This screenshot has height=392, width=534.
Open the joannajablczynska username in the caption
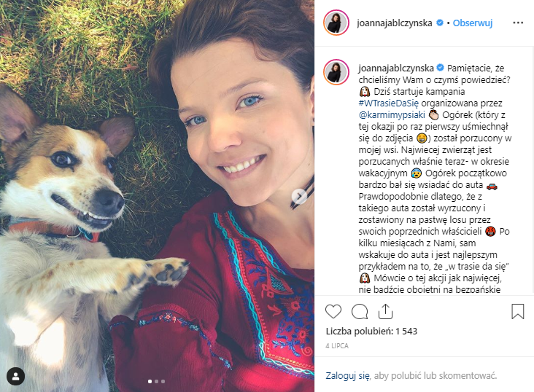(396, 68)
